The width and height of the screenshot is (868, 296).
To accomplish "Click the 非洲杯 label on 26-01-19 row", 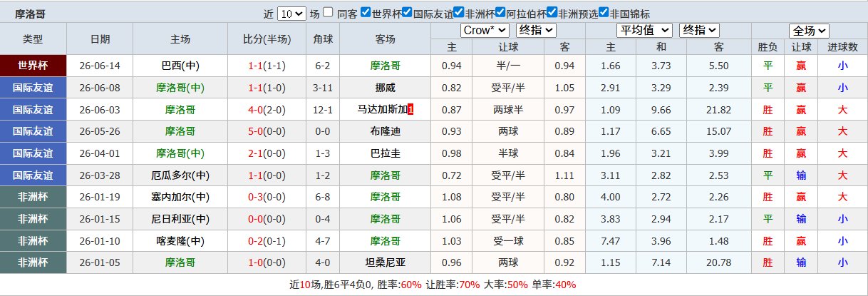I will pos(33,197).
